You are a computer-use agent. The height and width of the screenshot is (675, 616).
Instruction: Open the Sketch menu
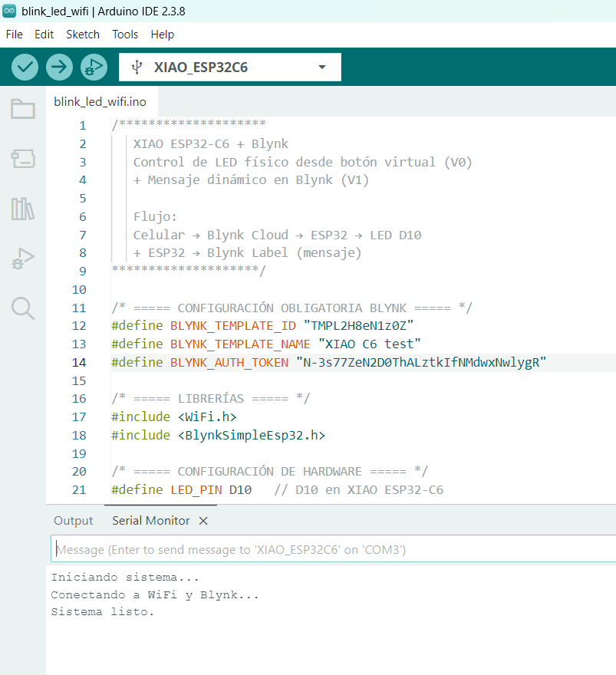[83, 35]
